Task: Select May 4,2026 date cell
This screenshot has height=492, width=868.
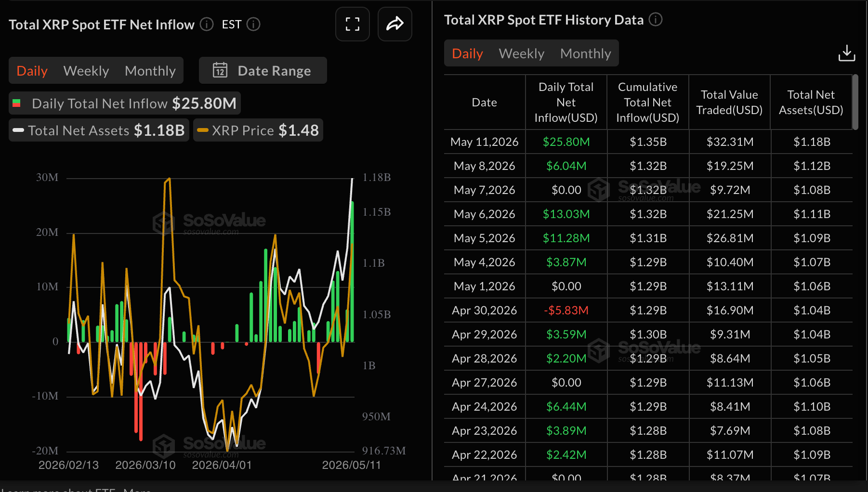Action: coord(485,262)
